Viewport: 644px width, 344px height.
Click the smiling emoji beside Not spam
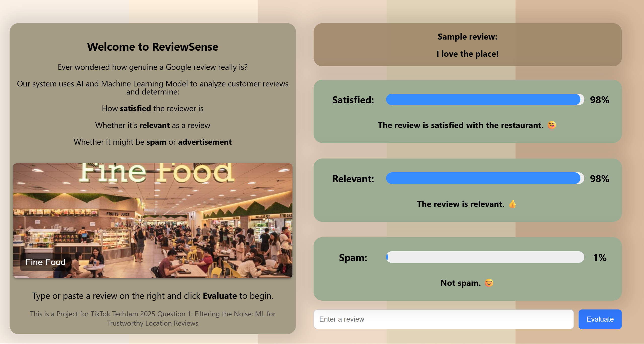pyautogui.click(x=489, y=283)
